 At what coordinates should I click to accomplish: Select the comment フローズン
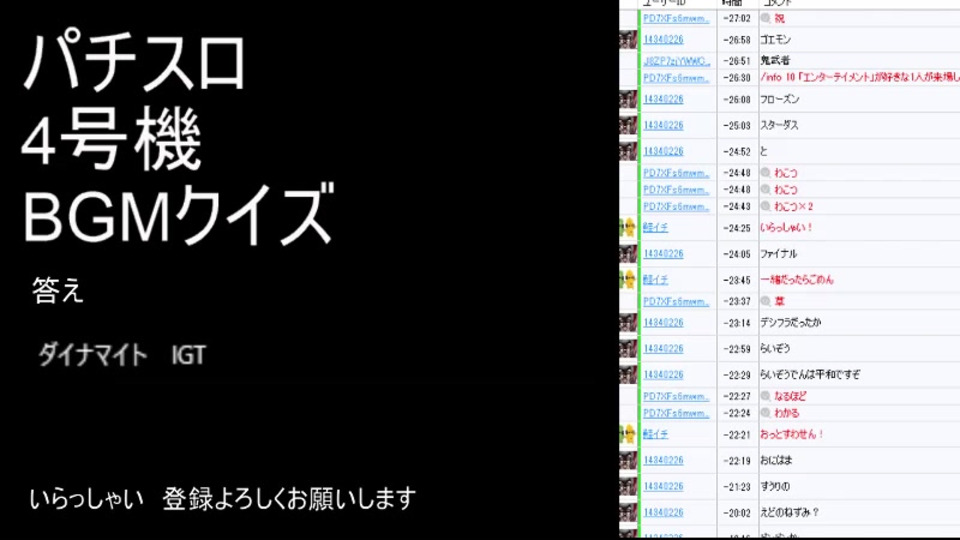pos(779,99)
